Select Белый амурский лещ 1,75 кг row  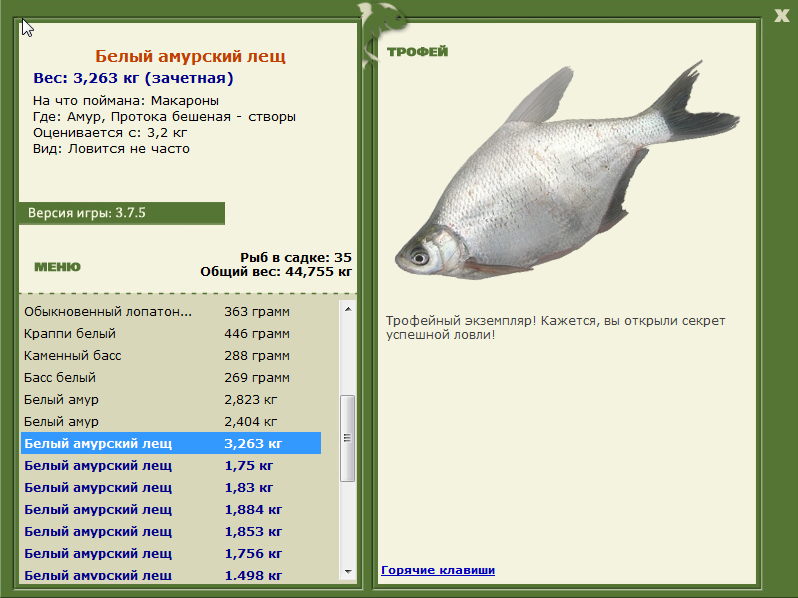(171, 465)
